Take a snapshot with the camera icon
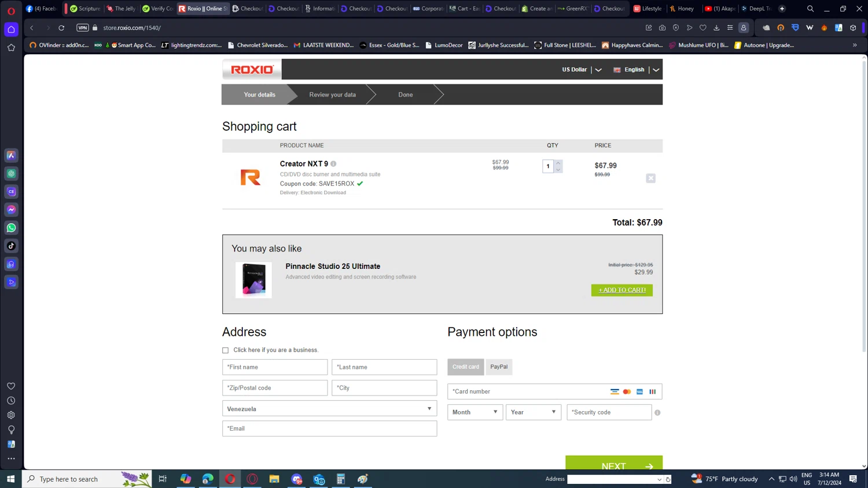 point(662,28)
